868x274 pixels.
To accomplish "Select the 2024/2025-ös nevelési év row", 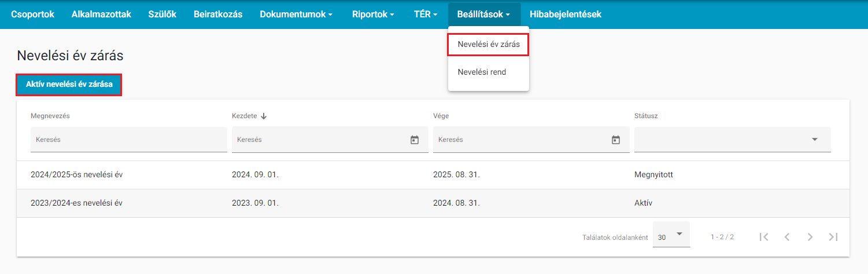I will 433,175.
